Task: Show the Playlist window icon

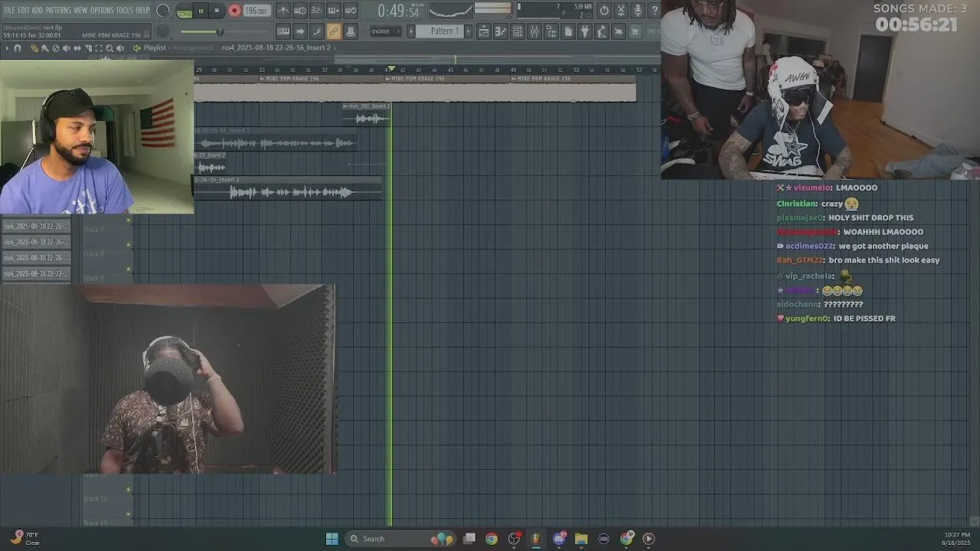Action: [x=484, y=31]
